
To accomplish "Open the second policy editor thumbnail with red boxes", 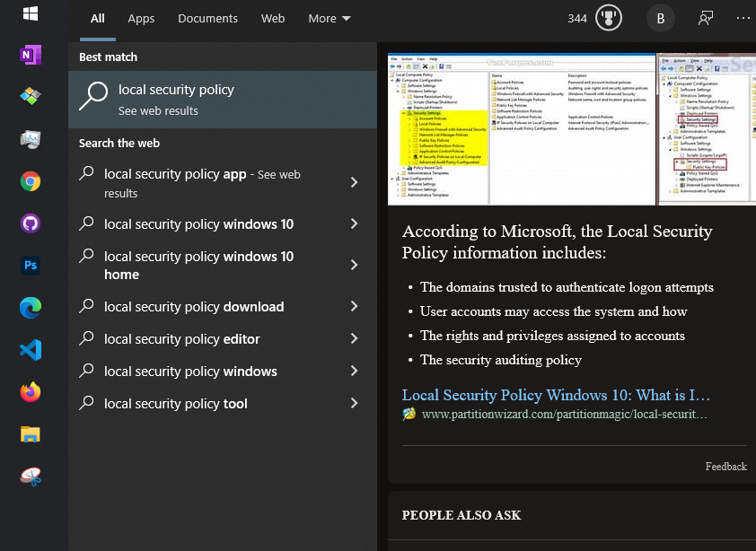I will coord(707,129).
